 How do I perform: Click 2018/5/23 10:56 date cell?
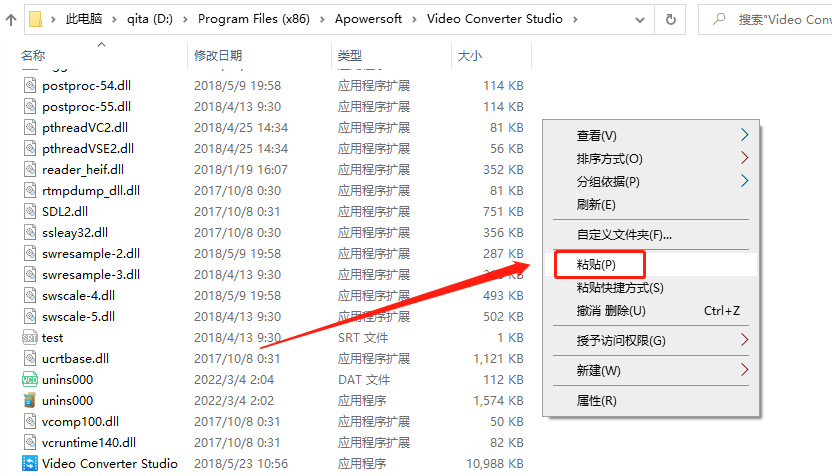[x=241, y=463]
